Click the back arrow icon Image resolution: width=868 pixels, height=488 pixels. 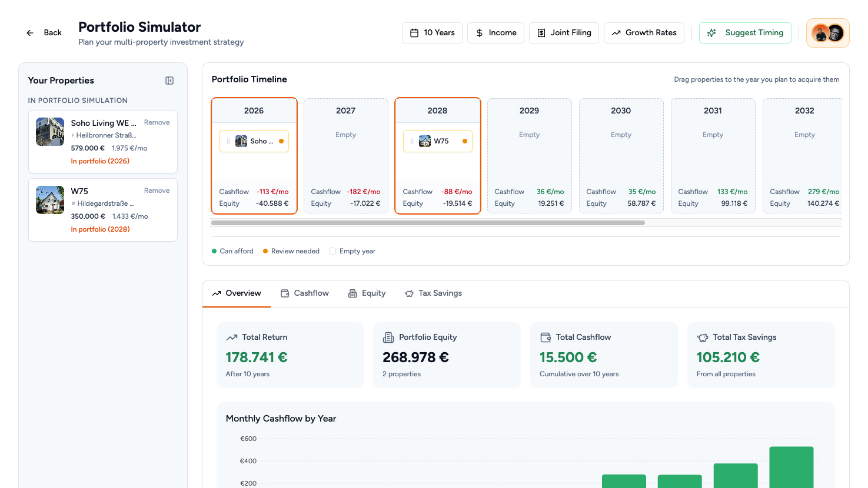(x=30, y=33)
